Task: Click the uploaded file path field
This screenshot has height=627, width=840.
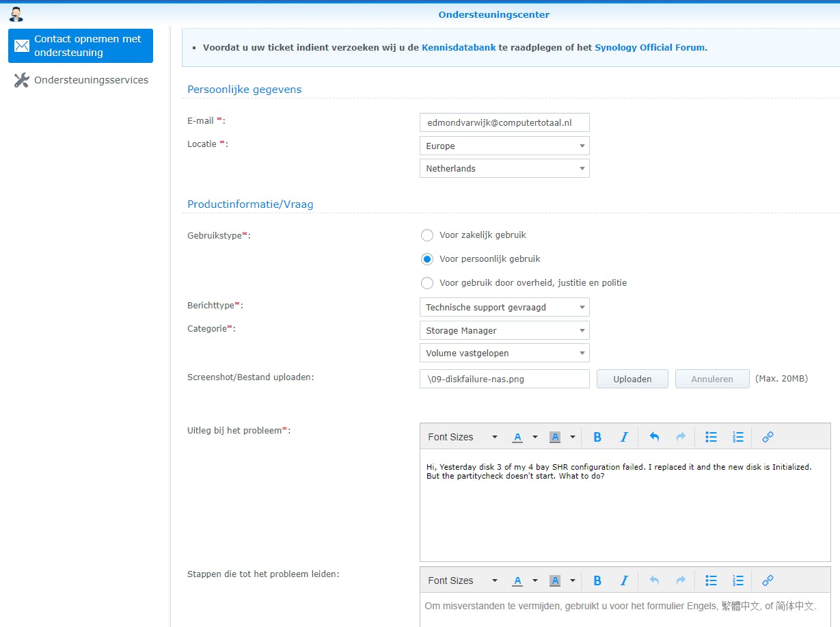Action: pos(504,379)
